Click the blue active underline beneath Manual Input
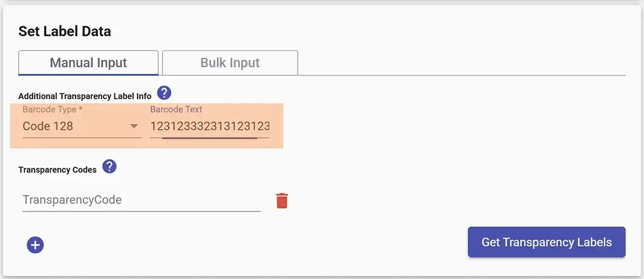This screenshot has height=279, width=644. (x=88, y=74)
